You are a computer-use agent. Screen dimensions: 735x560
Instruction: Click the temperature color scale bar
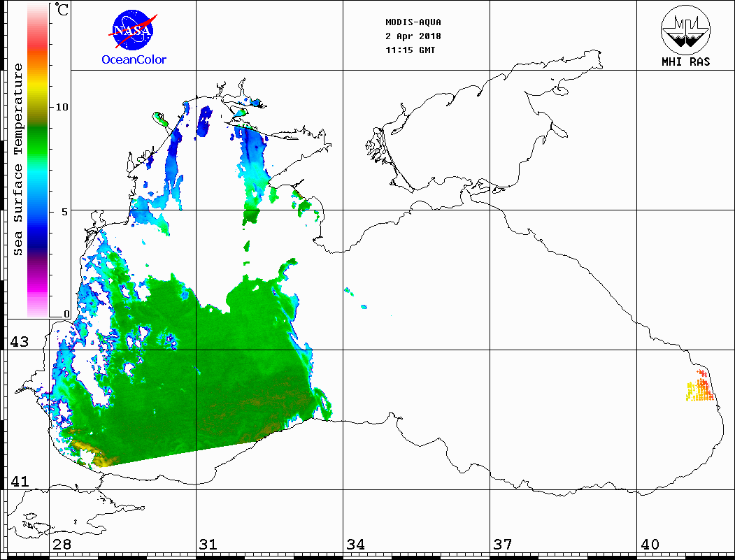[x=38, y=160]
